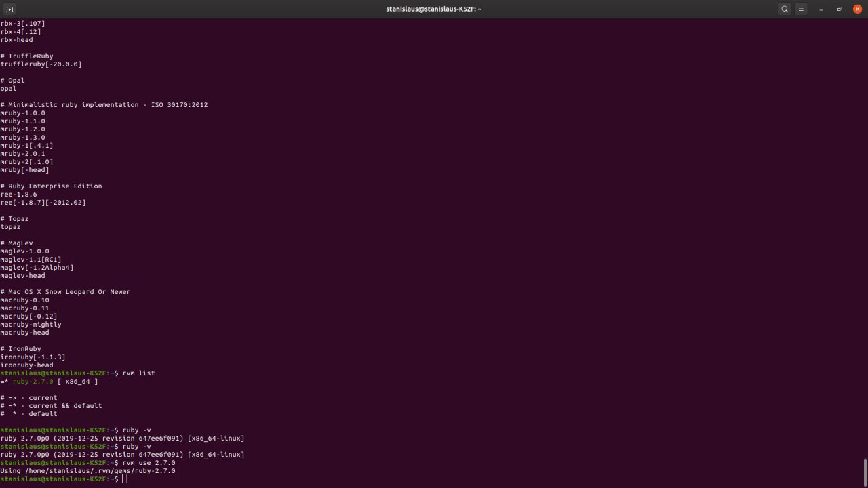Image resolution: width=868 pixels, height=488 pixels.
Task: Click the '# => - current' legend line
Action: click(x=29, y=398)
